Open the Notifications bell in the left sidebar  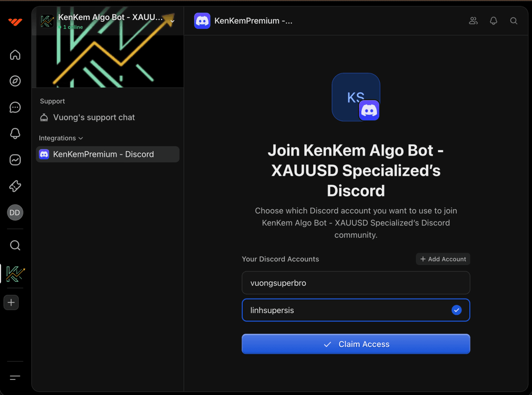pyautogui.click(x=15, y=133)
